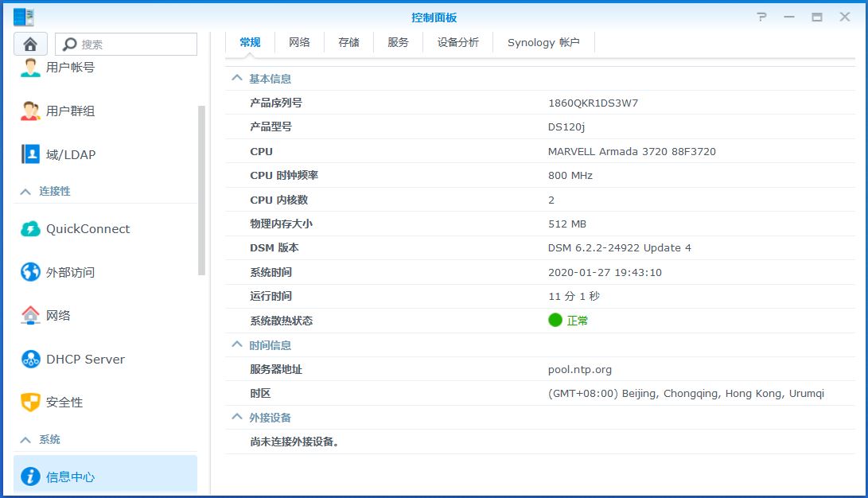Click the sidebar vertical scrollbar
868x498 pixels.
(201, 190)
